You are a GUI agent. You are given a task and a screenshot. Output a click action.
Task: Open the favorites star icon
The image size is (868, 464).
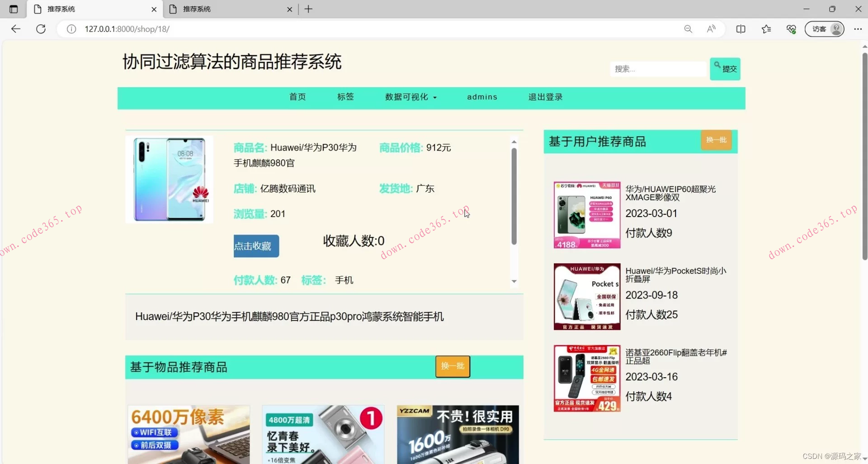[766, 29]
